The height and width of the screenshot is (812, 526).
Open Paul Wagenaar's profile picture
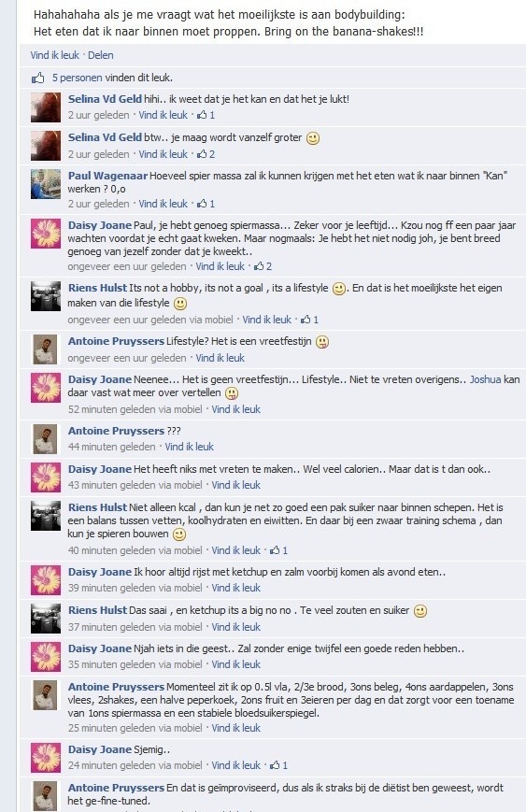pyautogui.click(x=46, y=184)
